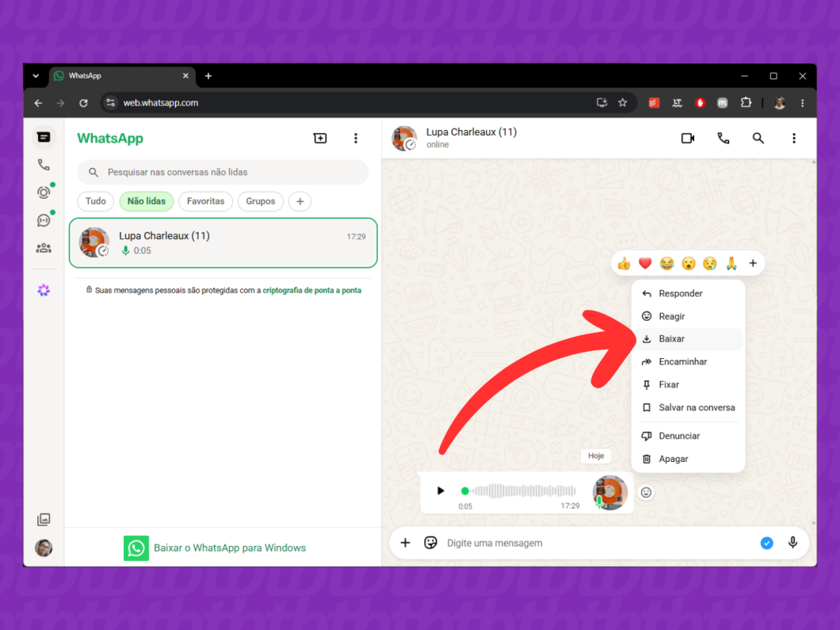
Task: Open the tab search dropdown
Action: click(x=36, y=76)
